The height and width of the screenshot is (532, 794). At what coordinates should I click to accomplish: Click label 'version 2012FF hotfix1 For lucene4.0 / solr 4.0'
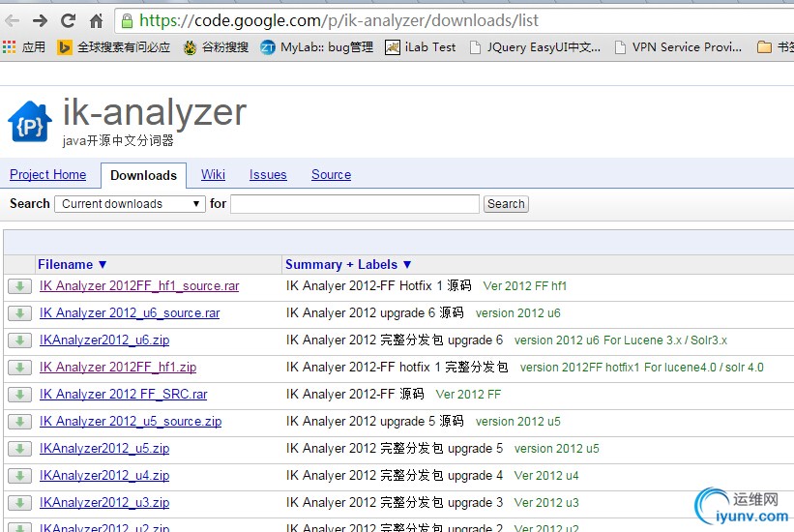coord(641,368)
